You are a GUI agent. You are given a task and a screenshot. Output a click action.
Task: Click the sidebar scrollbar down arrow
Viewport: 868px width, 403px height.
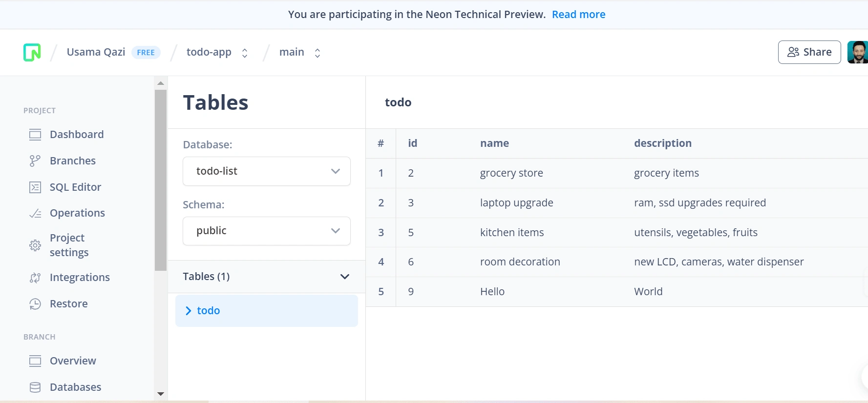(161, 394)
